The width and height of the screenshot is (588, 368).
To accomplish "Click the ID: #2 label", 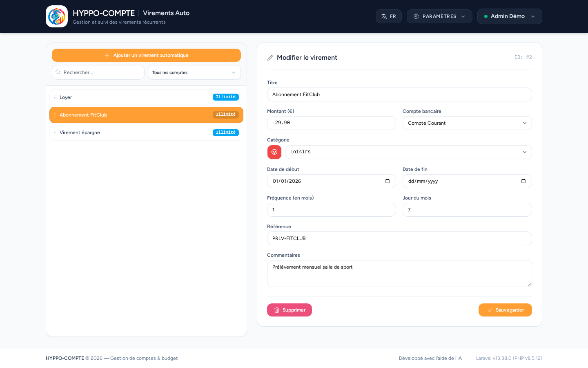I will (x=523, y=57).
